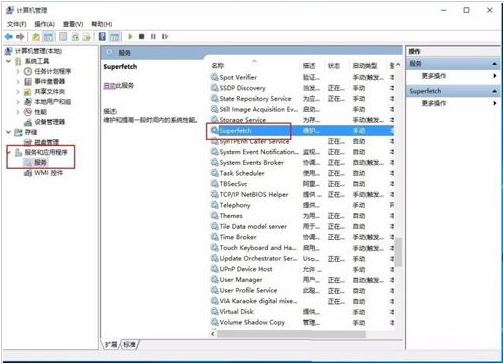Open the 查看(V) menu
Screen dimensions: 504x364
point(73,24)
